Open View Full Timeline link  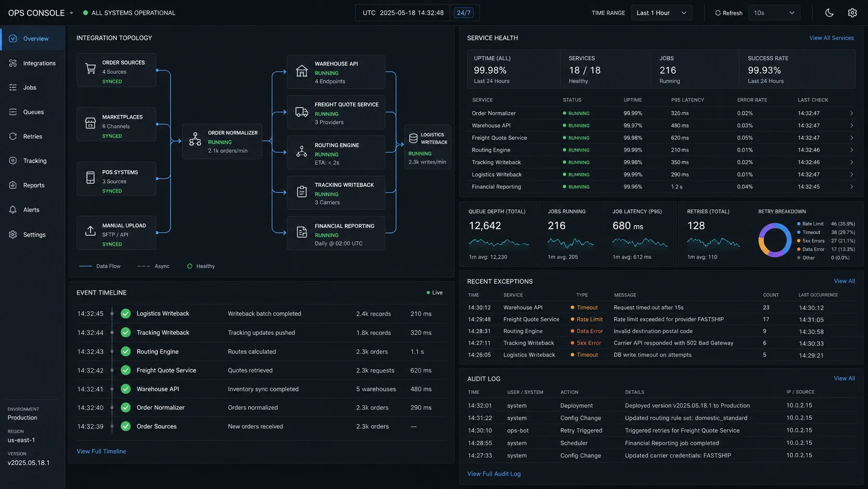click(101, 452)
